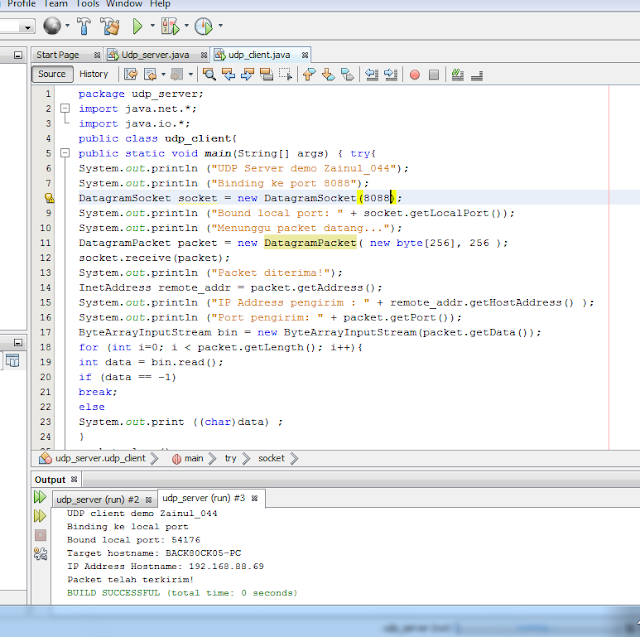The image size is (640, 637).
Task: Open the configuration combo box dropdown
Action: [x=27, y=28]
